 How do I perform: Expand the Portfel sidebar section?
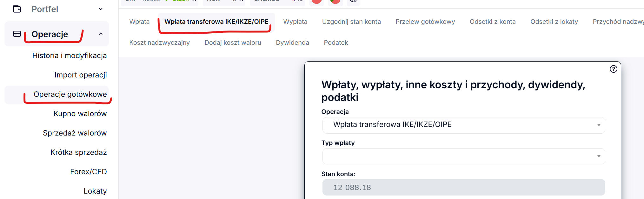101,9
